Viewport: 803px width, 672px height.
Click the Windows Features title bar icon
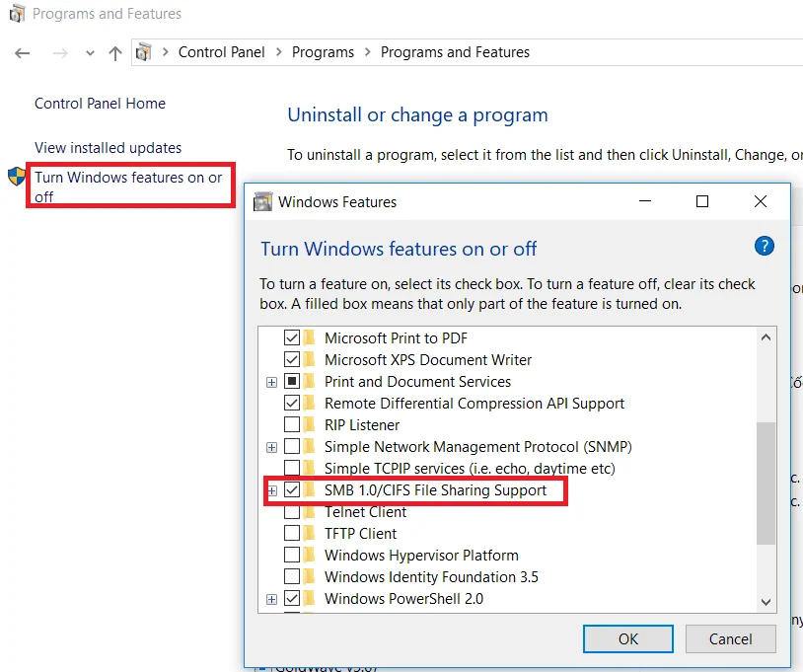click(262, 202)
